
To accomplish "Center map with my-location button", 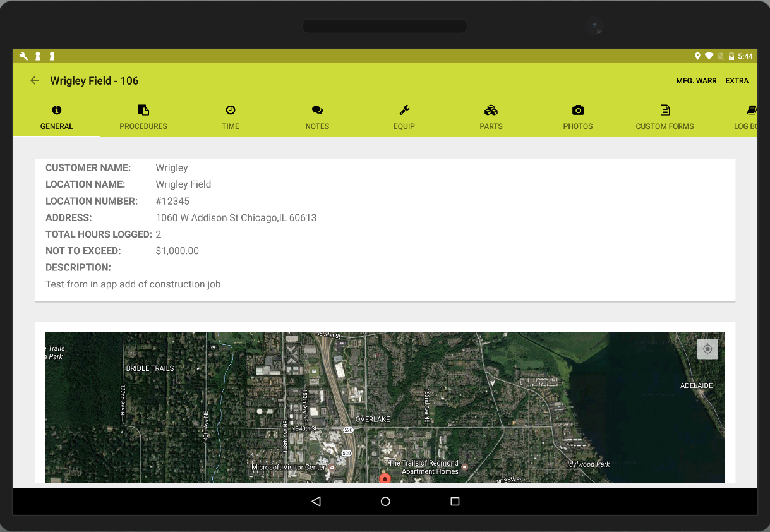I will click(x=707, y=349).
